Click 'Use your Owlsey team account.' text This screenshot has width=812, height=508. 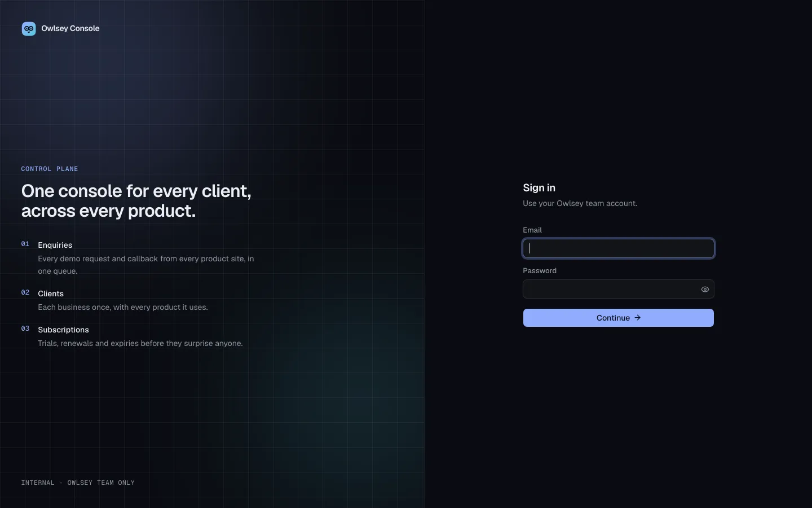click(580, 203)
